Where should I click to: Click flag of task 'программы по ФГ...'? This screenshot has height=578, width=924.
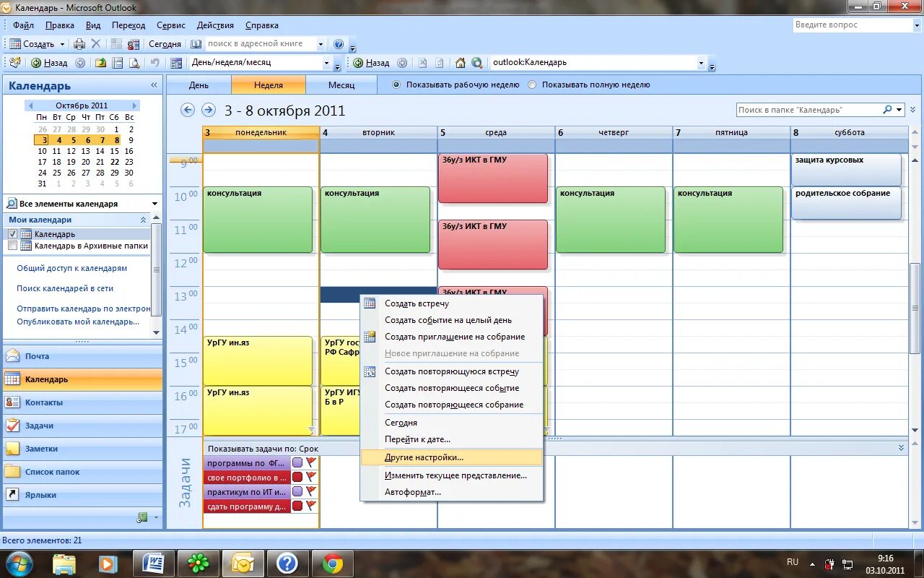pos(311,462)
